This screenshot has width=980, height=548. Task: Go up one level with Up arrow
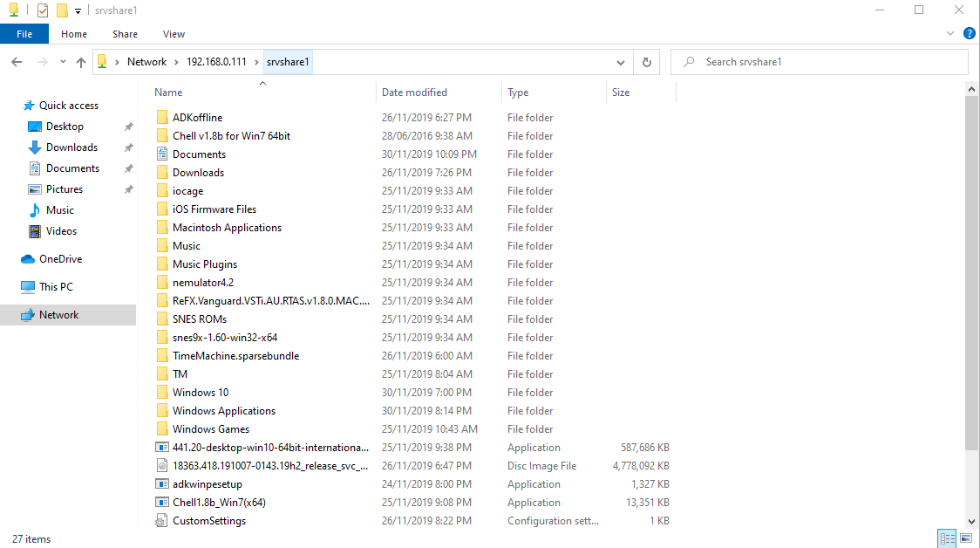pyautogui.click(x=80, y=62)
